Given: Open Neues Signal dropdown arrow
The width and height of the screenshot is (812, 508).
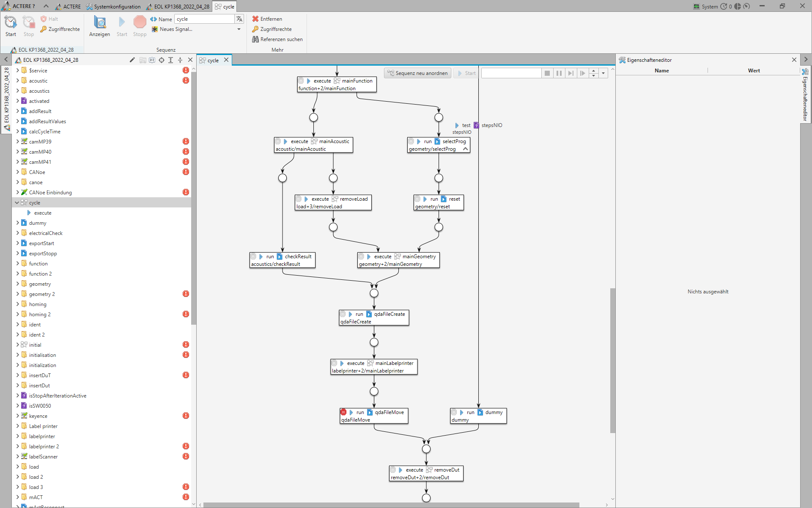Looking at the screenshot, I should coord(239,29).
